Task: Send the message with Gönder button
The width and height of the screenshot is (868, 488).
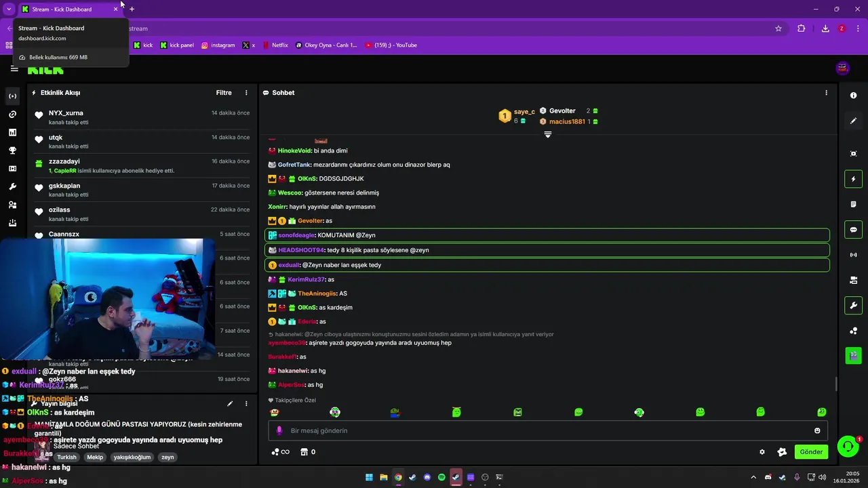Action: pos(811,452)
